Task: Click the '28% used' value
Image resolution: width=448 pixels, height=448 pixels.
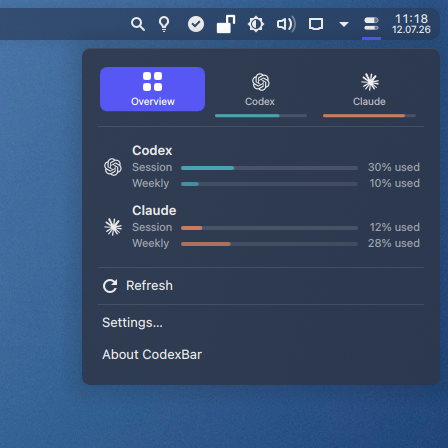Action: [x=394, y=243]
